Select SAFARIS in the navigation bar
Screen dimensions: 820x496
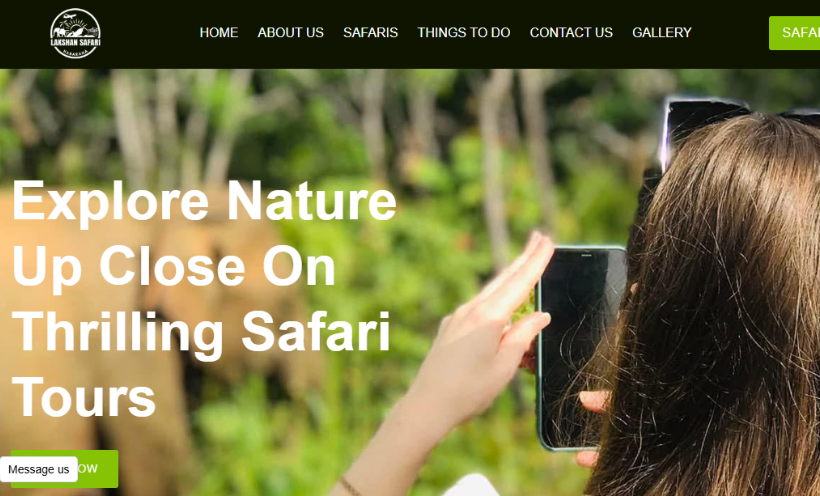370,32
